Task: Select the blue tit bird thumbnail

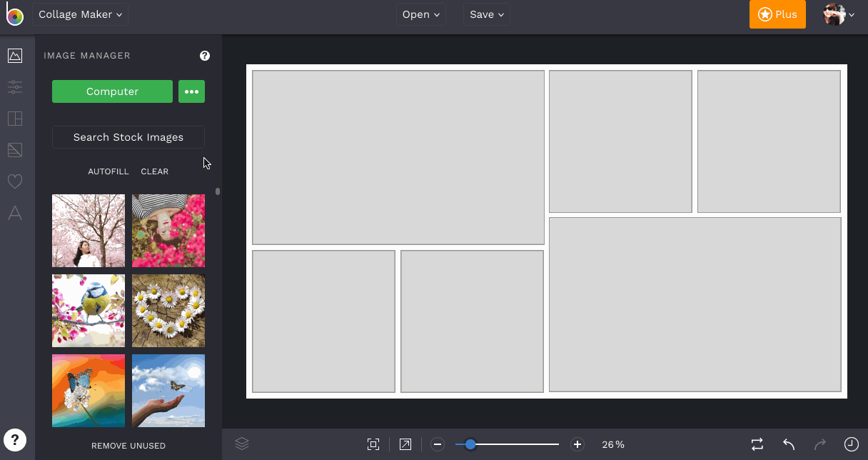Action: (x=89, y=311)
